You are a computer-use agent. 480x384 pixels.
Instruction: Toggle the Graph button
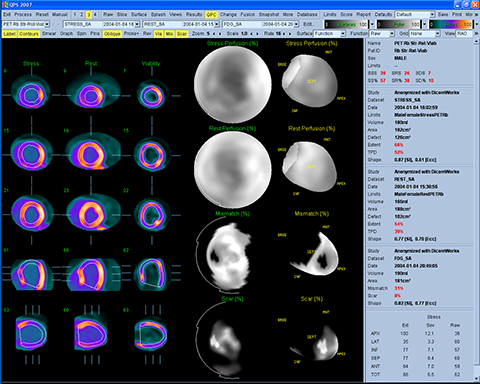point(66,34)
